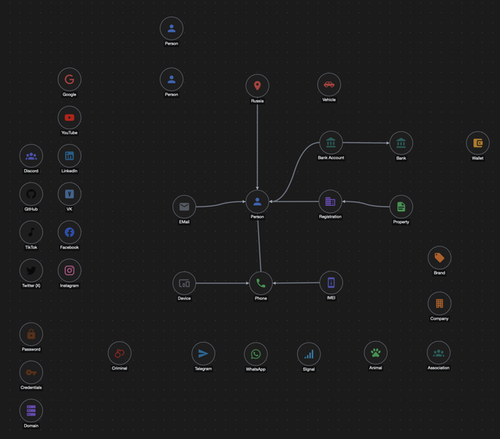Click the central Person node with connections
The image size is (500, 439).
click(x=257, y=202)
